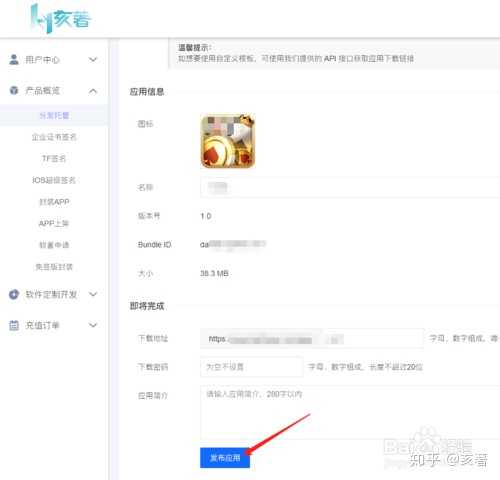
Task: Click the 即将完成 section heading
Action: 147,306
